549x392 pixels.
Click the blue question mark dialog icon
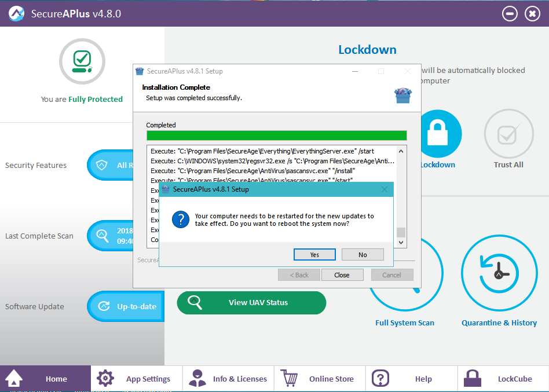coord(181,219)
